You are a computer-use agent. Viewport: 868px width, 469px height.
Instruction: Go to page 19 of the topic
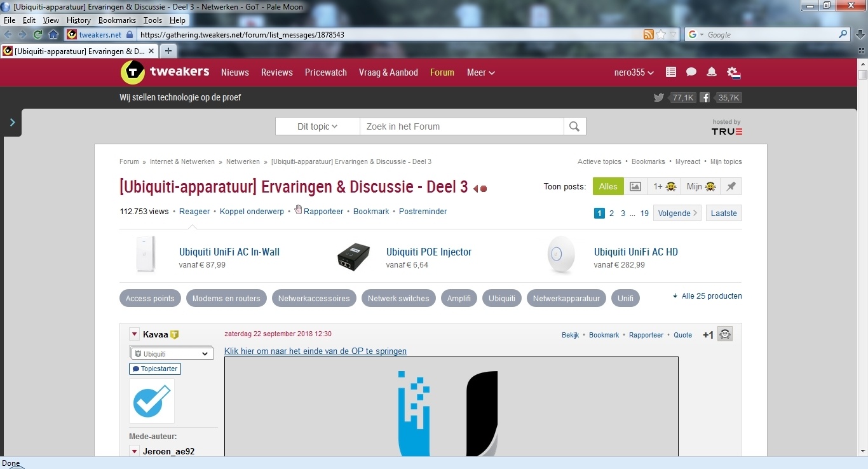pyautogui.click(x=644, y=214)
